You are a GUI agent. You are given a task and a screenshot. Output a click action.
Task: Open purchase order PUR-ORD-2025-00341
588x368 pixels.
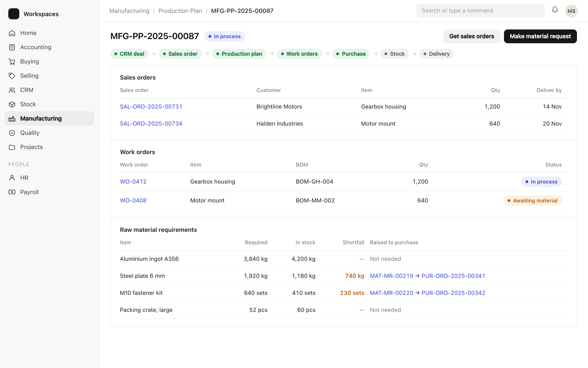pos(453,276)
